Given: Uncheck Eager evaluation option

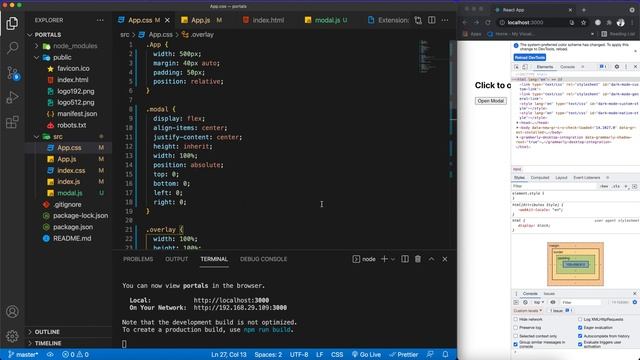Looking at the screenshot, I should pyautogui.click(x=580, y=327).
